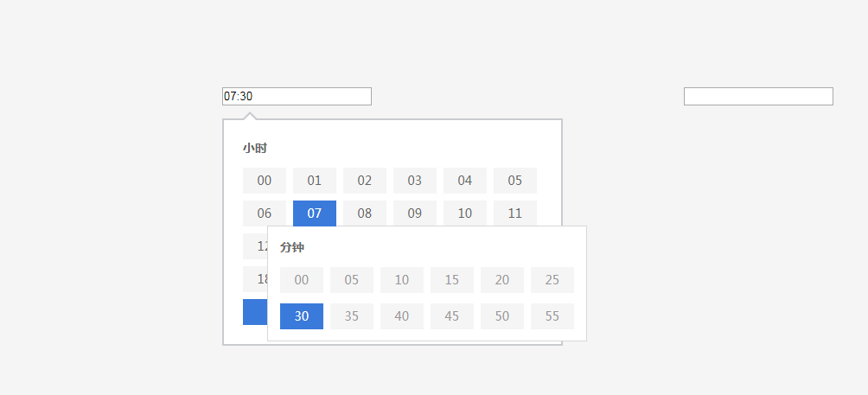The width and height of the screenshot is (868, 395).
Task: Choose minute 50
Action: [502, 315]
